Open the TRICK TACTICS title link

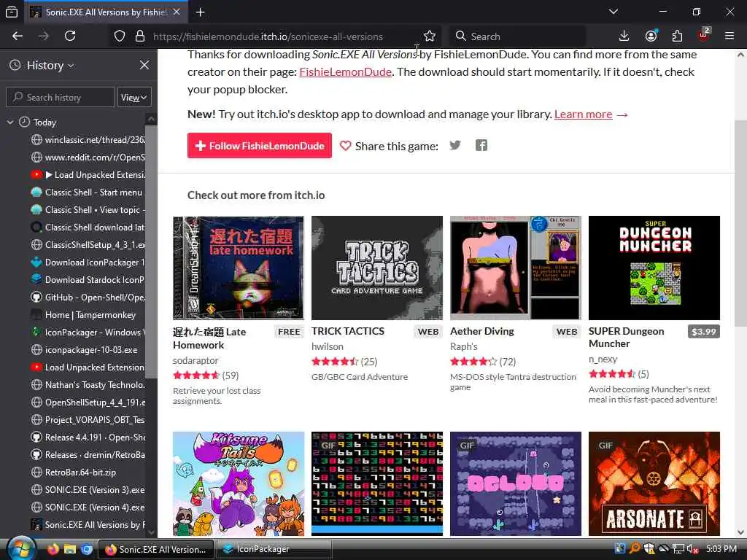pyautogui.click(x=348, y=332)
